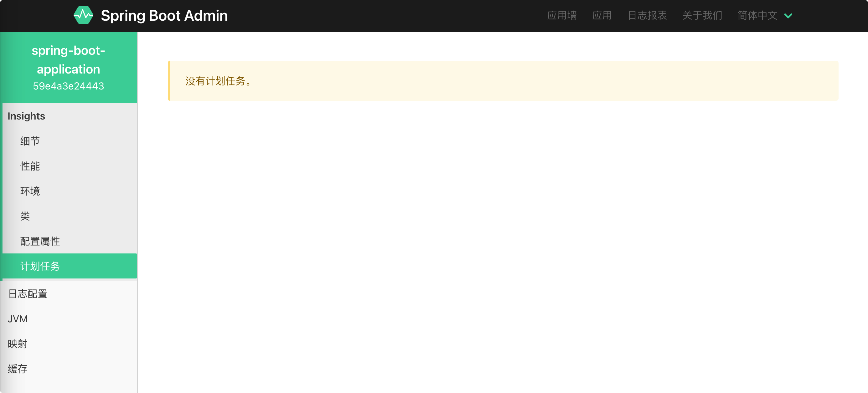Image resolution: width=868 pixels, height=393 pixels.
Task: Click the green chevron beside 简体中文
Action: click(788, 16)
